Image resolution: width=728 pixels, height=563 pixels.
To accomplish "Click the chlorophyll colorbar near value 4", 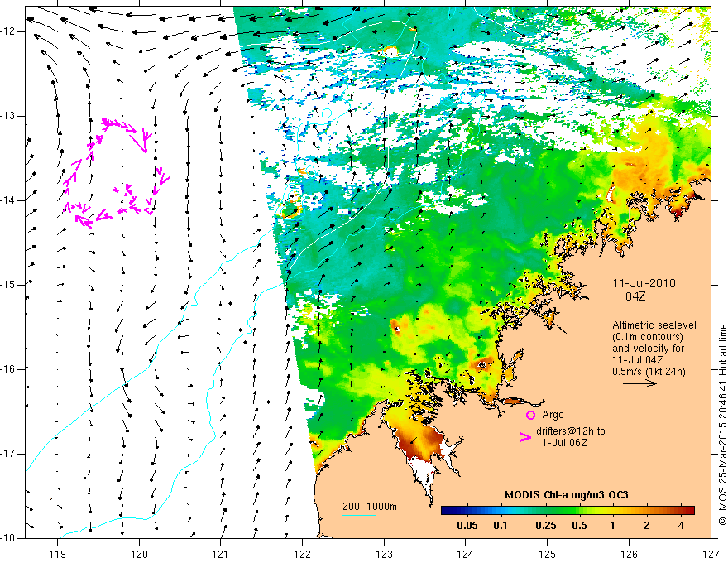I will [x=681, y=511].
